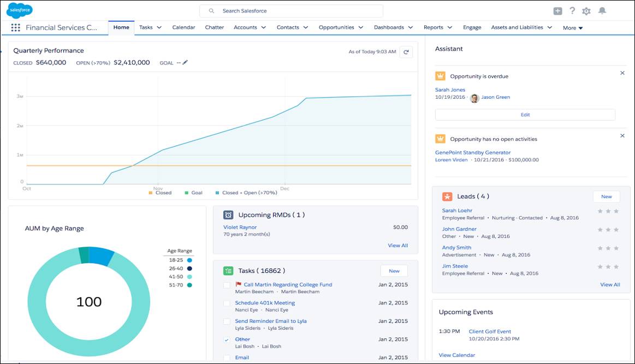Open the setup gear icon
Screen dimensions: 635x364
coord(586,11)
